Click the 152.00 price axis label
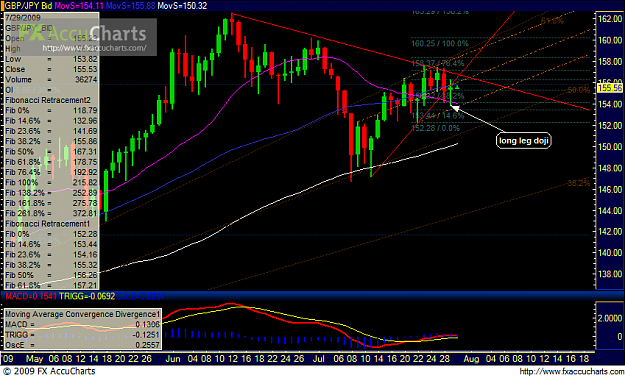This screenshot has width=625, height=378. click(x=610, y=125)
